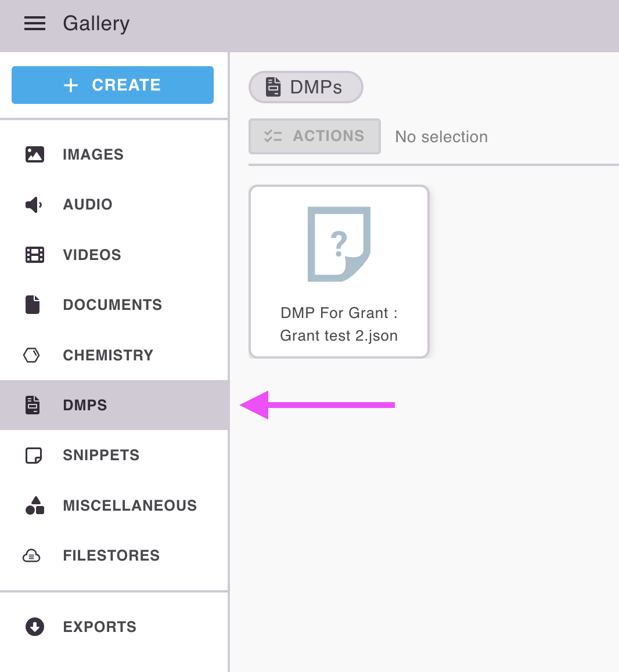Click the Documents file icon
This screenshot has width=619, height=672.
[x=33, y=305]
